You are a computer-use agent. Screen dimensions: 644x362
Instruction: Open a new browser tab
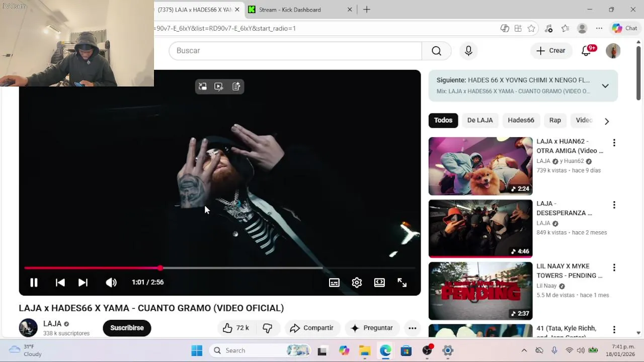pyautogui.click(x=367, y=10)
